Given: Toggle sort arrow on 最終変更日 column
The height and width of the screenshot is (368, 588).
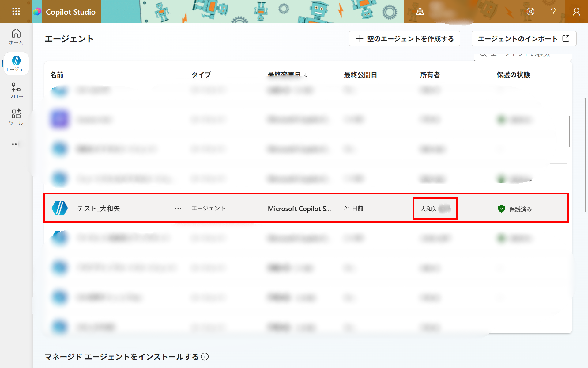Looking at the screenshot, I should tap(306, 75).
